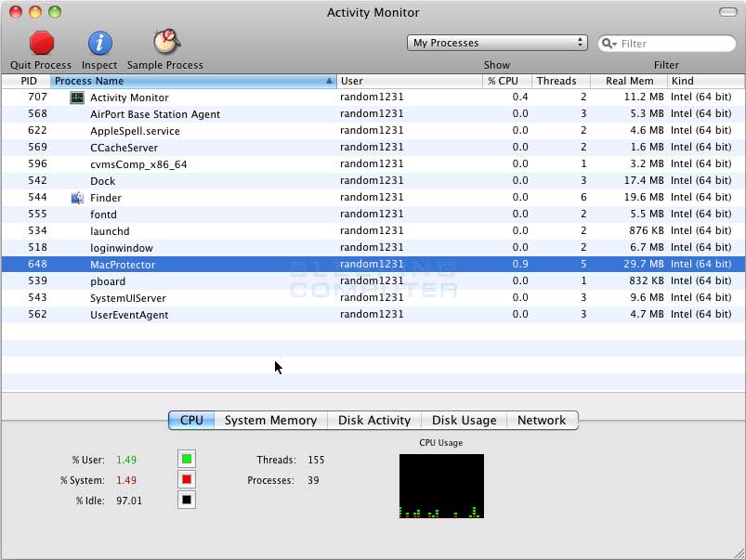This screenshot has width=746, height=560.
Task: Sort by the Real Mem column header
Action: [x=629, y=81]
